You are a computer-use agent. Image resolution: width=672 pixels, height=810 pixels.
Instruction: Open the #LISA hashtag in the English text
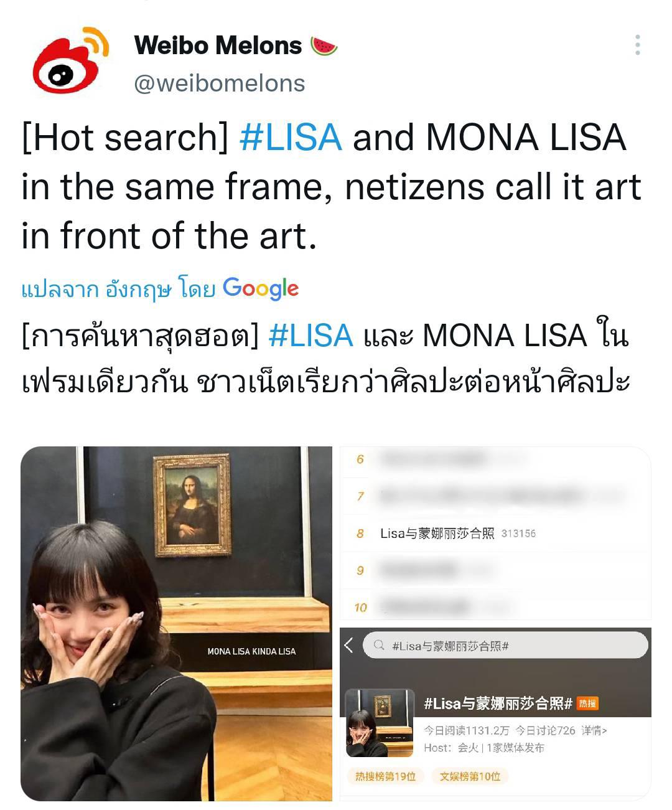pos(291,137)
